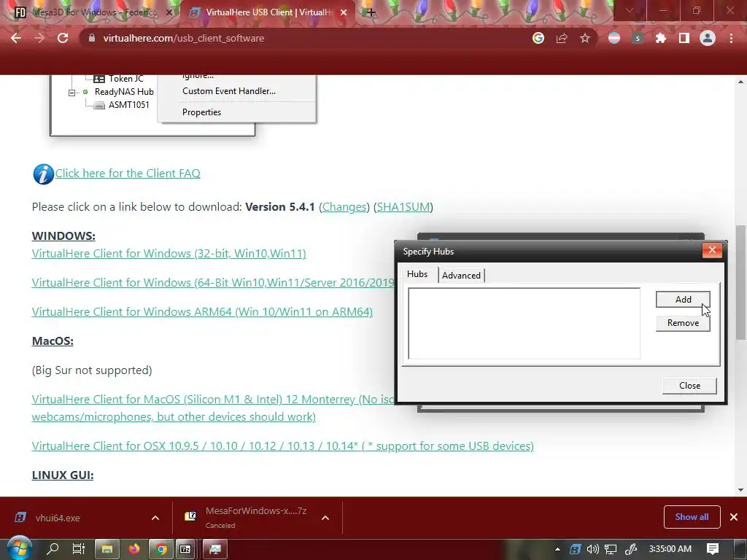Open the notification center icon
The width and height of the screenshot is (747, 560).
pos(712,549)
